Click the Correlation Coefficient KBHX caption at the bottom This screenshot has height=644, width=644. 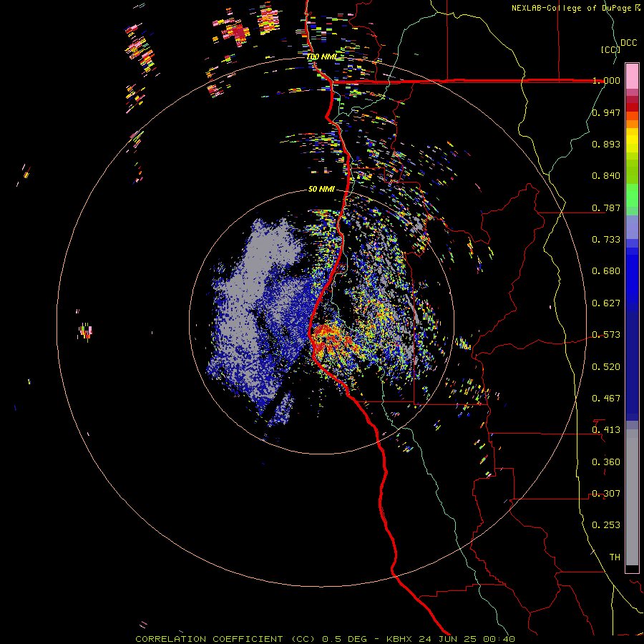(325, 639)
